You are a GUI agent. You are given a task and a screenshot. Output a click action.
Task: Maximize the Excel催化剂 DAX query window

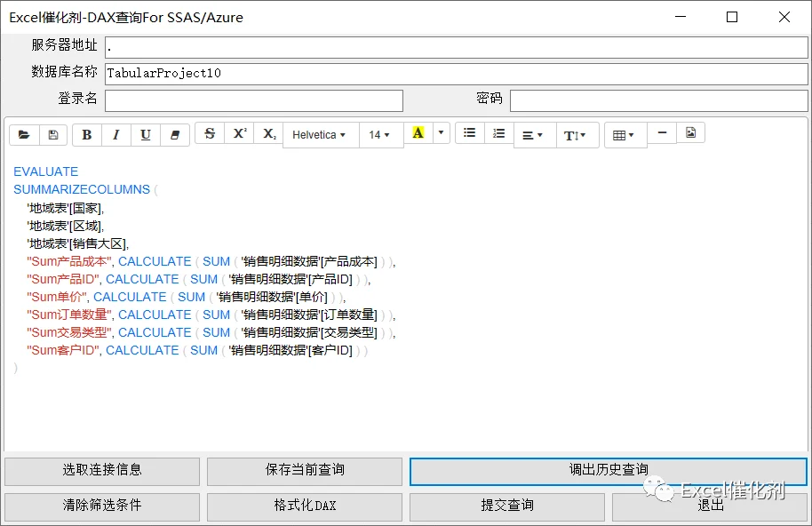(x=732, y=17)
